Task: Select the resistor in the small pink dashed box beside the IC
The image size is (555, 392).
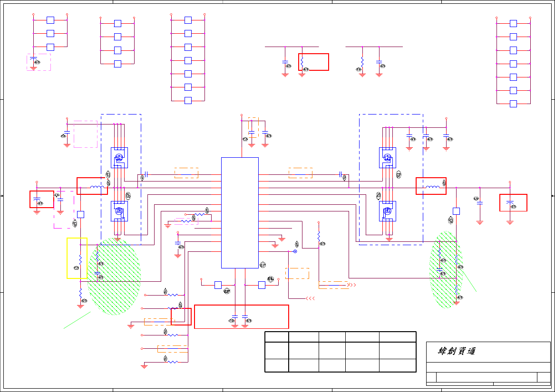Action: point(186,221)
